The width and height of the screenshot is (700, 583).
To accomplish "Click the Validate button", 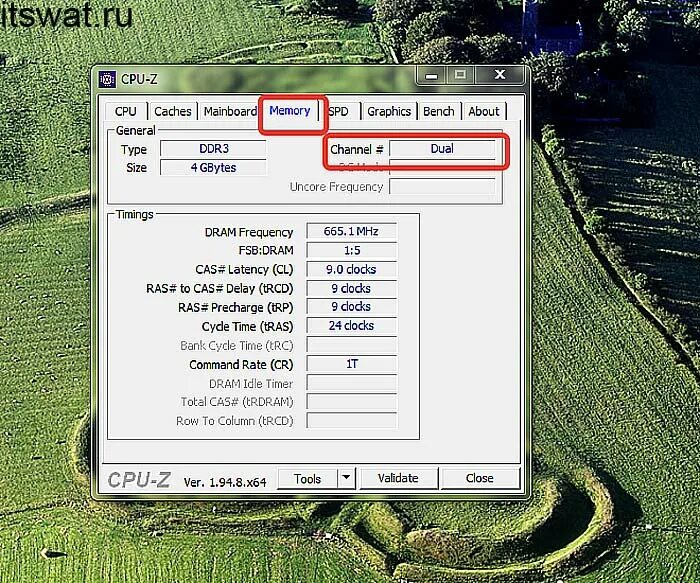I will coord(398,479).
